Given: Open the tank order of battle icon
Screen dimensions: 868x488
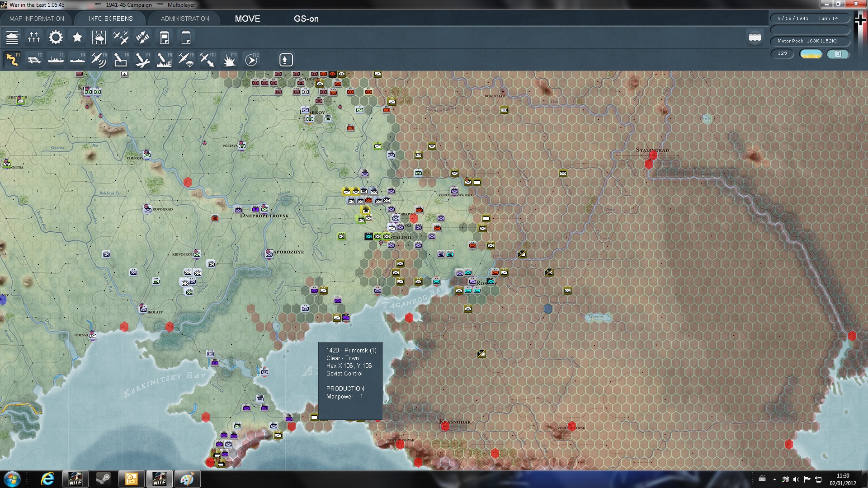Looking at the screenshot, I should (x=12, y=38).
